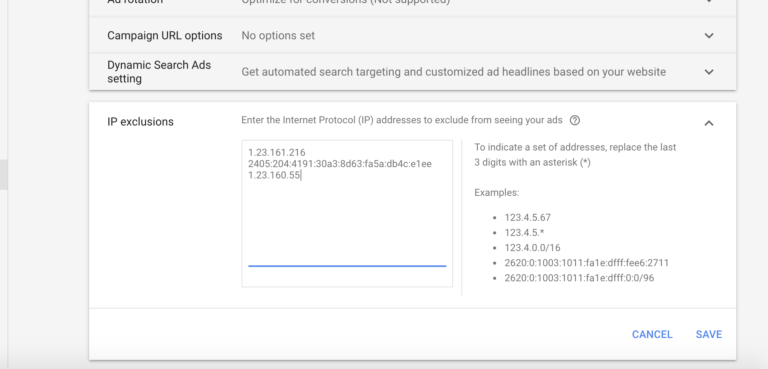Select the 1.23.161.216 address line

pyautogui.click(x=277, y=152)
